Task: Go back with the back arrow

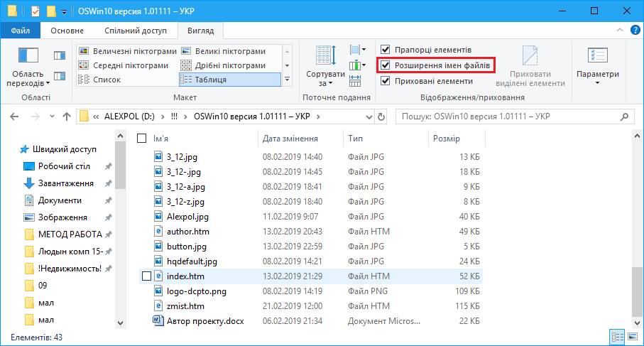Action: (x=14, y=117)
